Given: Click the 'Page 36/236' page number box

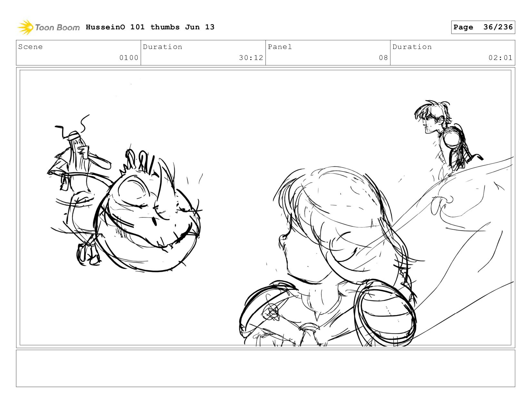Looking at the screenshot, I should tap(483, 27).
